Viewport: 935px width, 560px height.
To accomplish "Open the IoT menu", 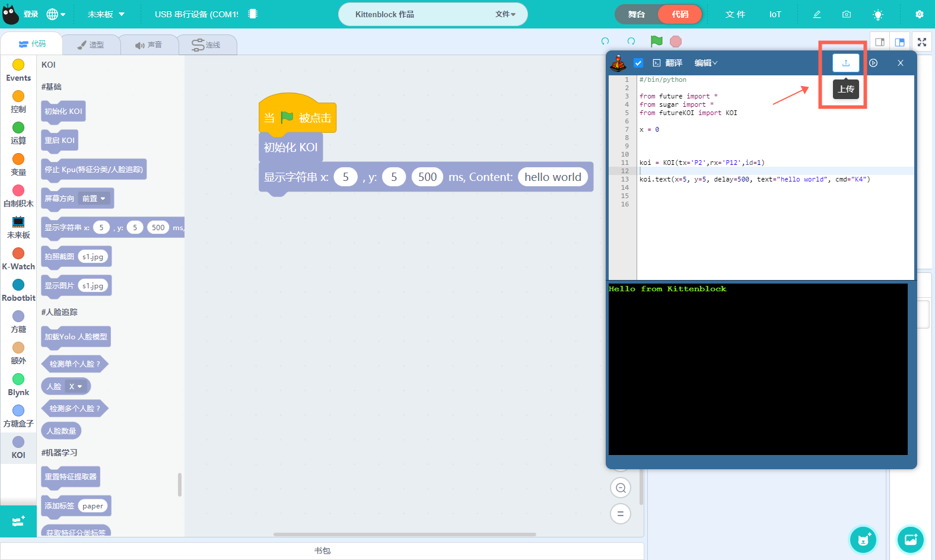I will click(775, 14).
